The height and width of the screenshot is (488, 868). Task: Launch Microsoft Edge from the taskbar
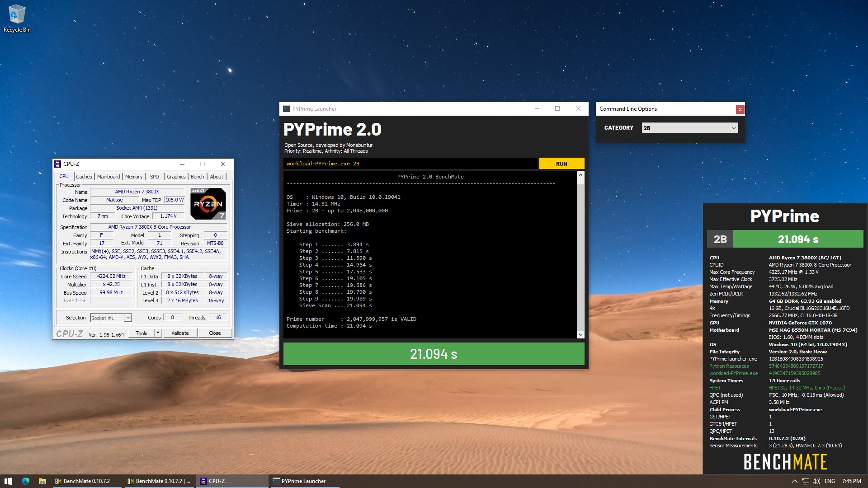tap(26, 481)
